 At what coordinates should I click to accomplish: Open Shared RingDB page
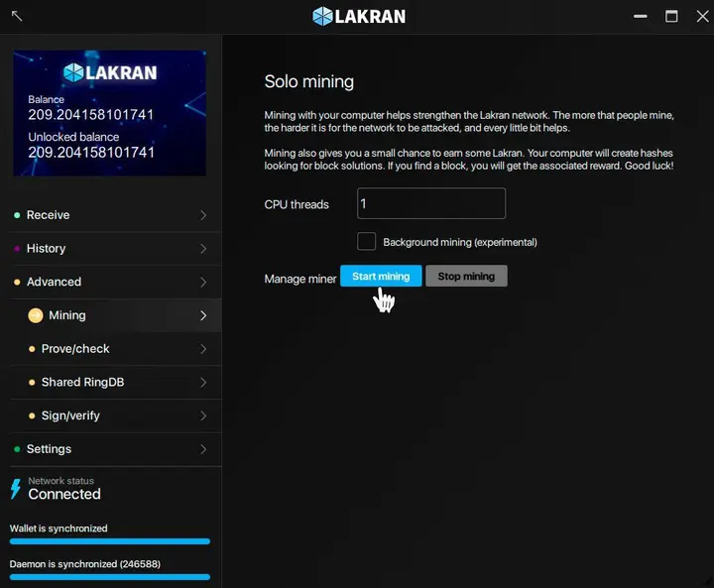[x=116, y=382]
